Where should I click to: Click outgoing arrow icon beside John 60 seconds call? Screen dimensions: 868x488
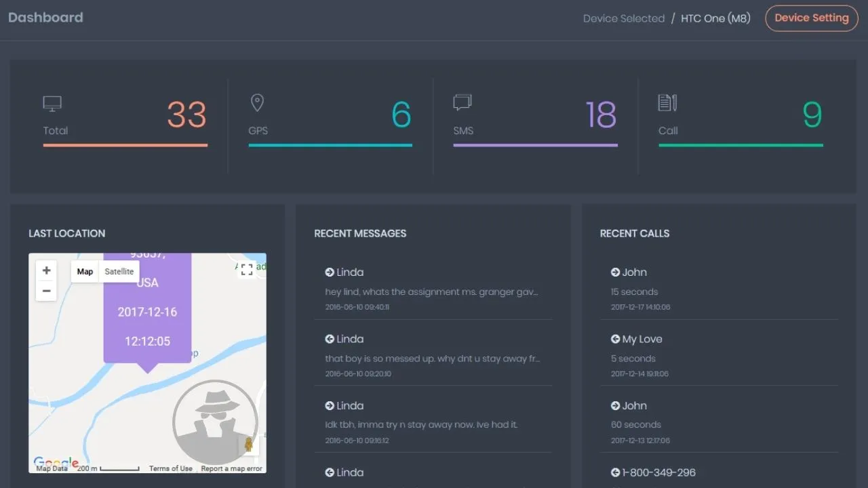tap(615, 405)
